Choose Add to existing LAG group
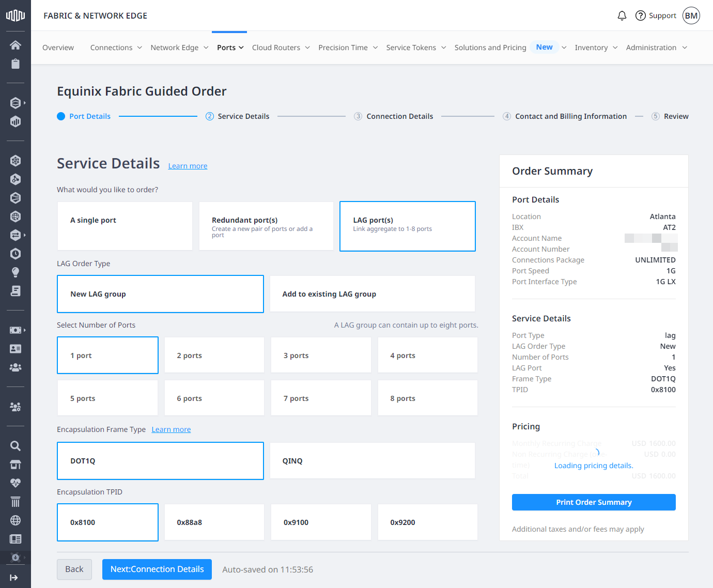The image size is (713, 588). click(373, 294)
